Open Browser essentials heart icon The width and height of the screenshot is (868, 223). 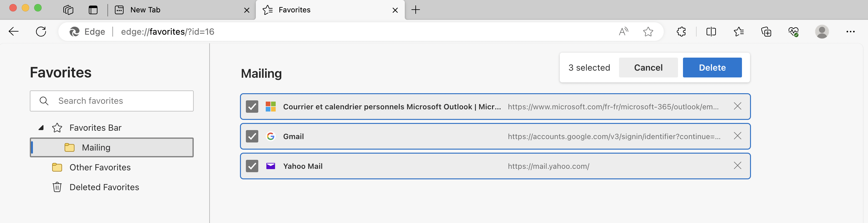point(793,32)
